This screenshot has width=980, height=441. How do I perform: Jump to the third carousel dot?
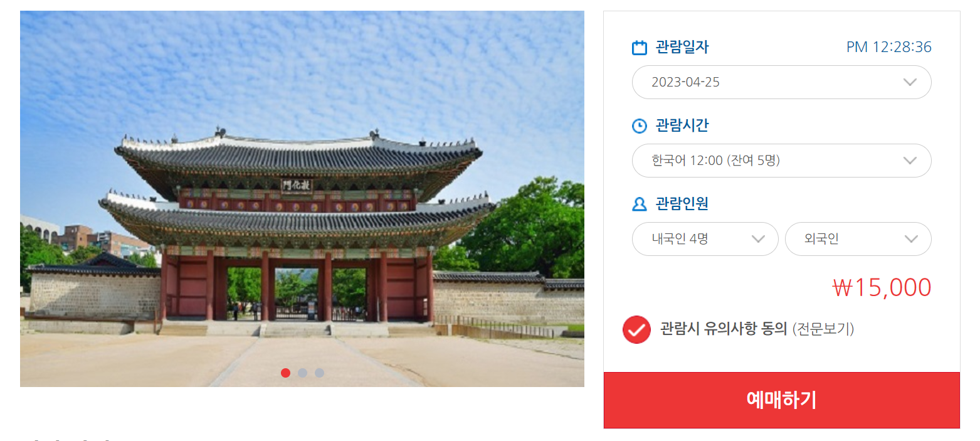pyautogui.click(x=319, y=373)
